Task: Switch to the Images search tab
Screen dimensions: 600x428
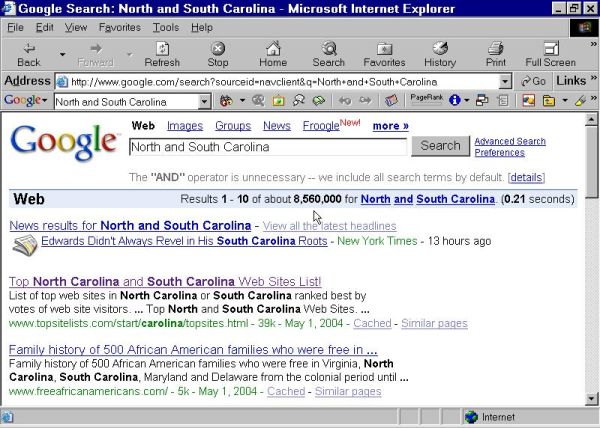Action: (185, 126)
